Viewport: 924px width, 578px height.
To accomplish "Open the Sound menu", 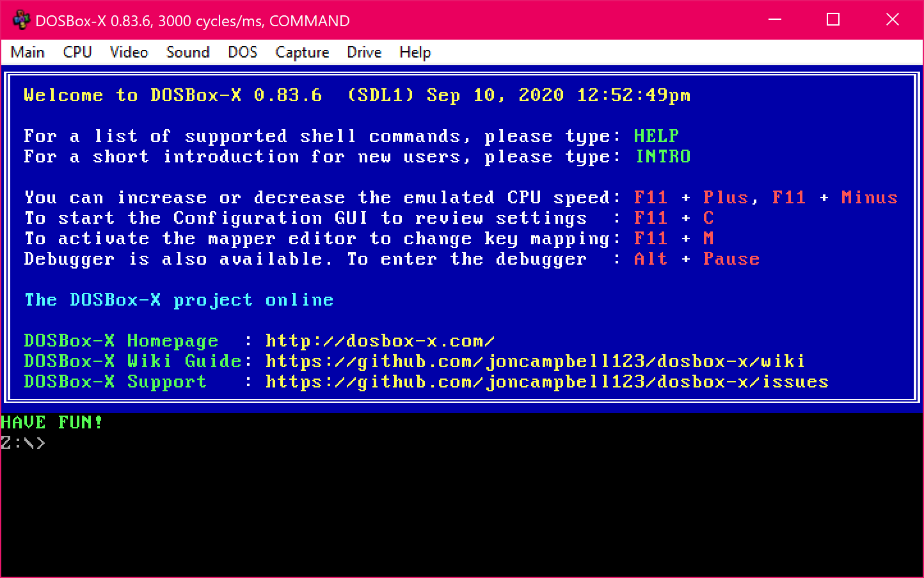I will (187, 52).
